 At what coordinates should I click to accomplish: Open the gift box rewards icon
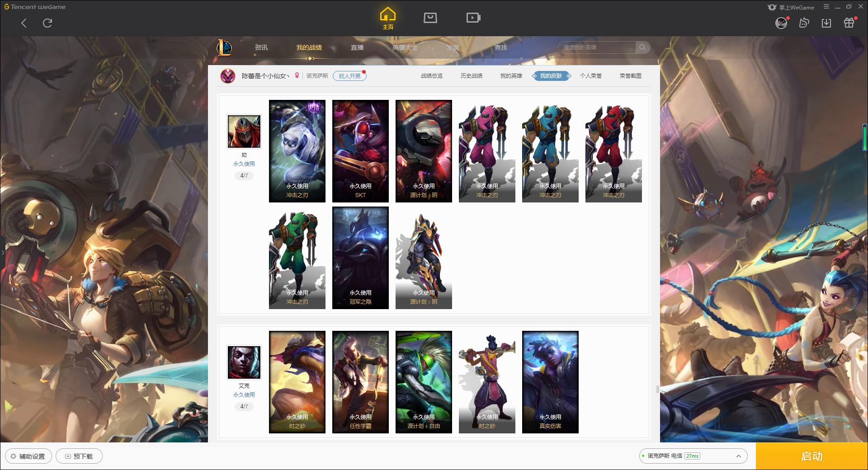pos(849,23)
